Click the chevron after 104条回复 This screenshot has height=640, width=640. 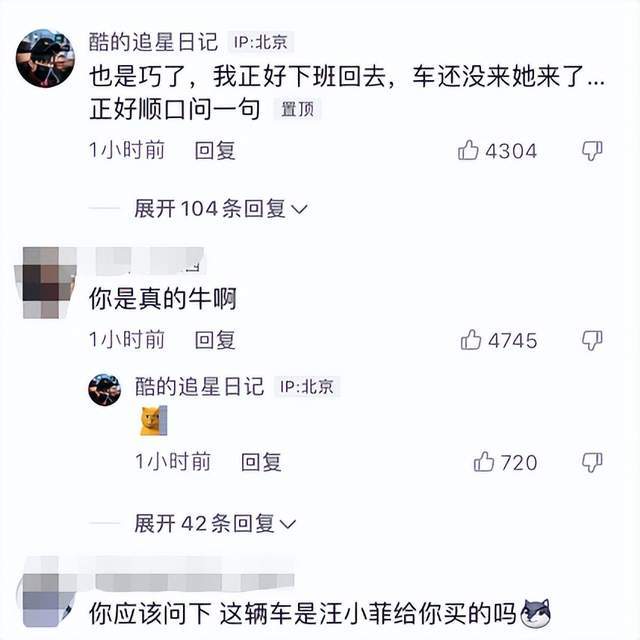click(x=300, y=209)
